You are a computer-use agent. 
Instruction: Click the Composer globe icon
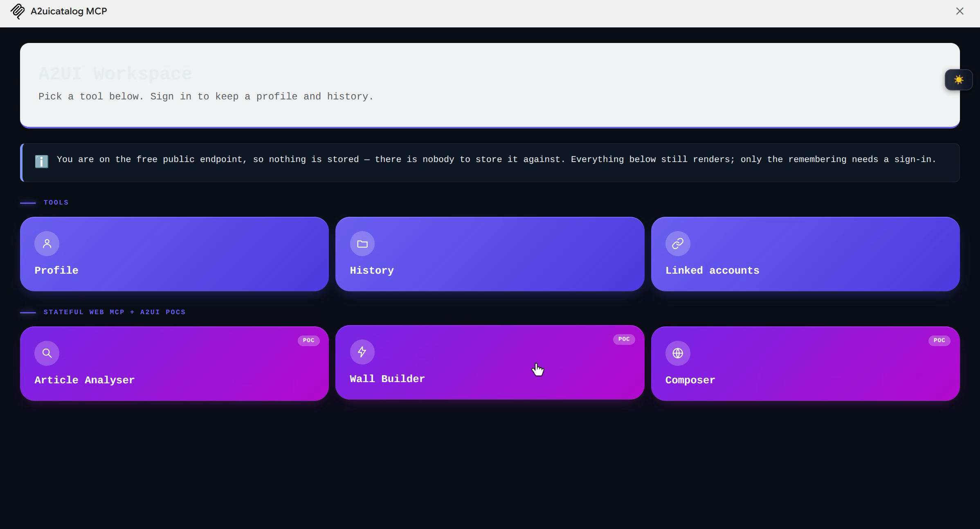click(678, 353)
